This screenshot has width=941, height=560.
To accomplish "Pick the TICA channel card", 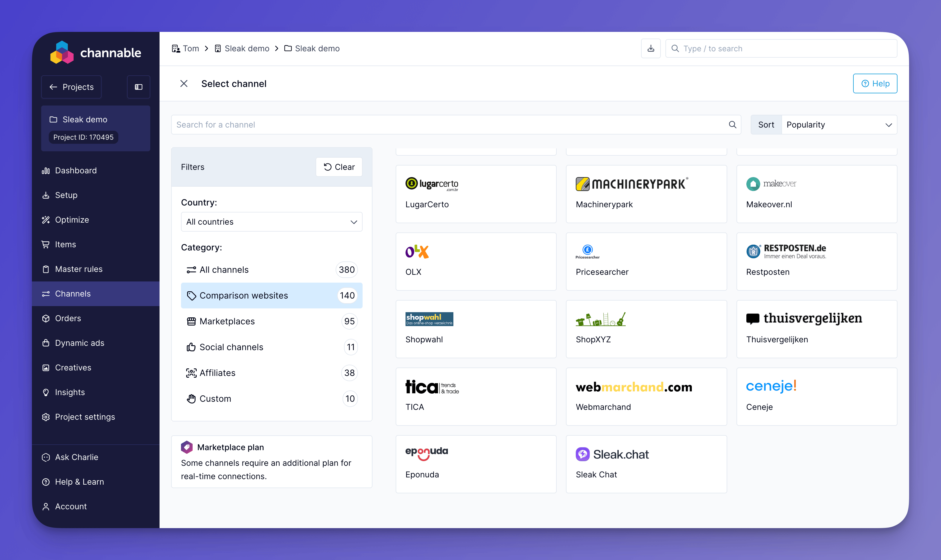I will 476,396.
